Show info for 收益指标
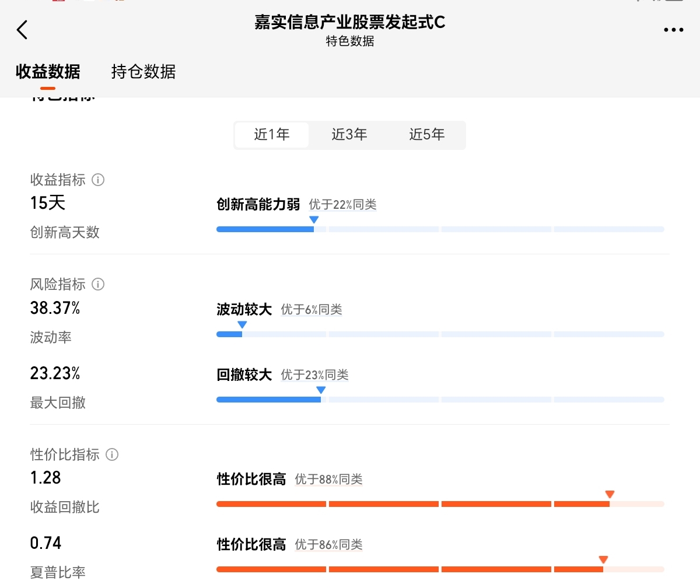 [x=99, y=180]
